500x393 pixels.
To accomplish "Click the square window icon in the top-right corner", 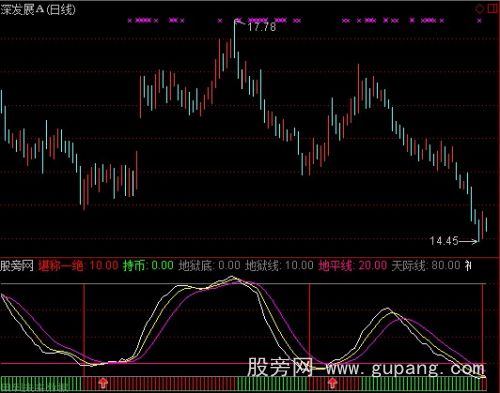I will [493, 9].
